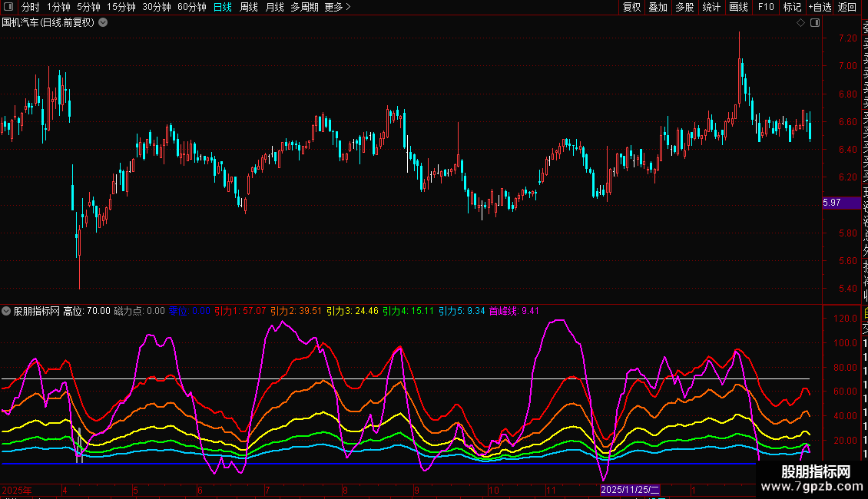This screenshot has width=868, height=499.
Task: Toggle the left sidebar panel icon
Action: point(8,8)
